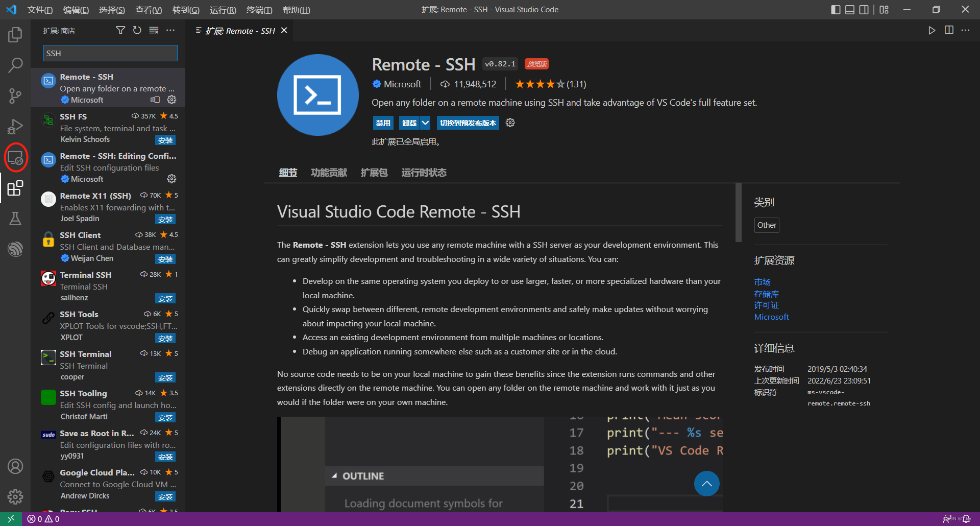Toggle secondary side bar layout icon
The width and height of the screenshot is (980, 526).
click(x=864, y=10)
